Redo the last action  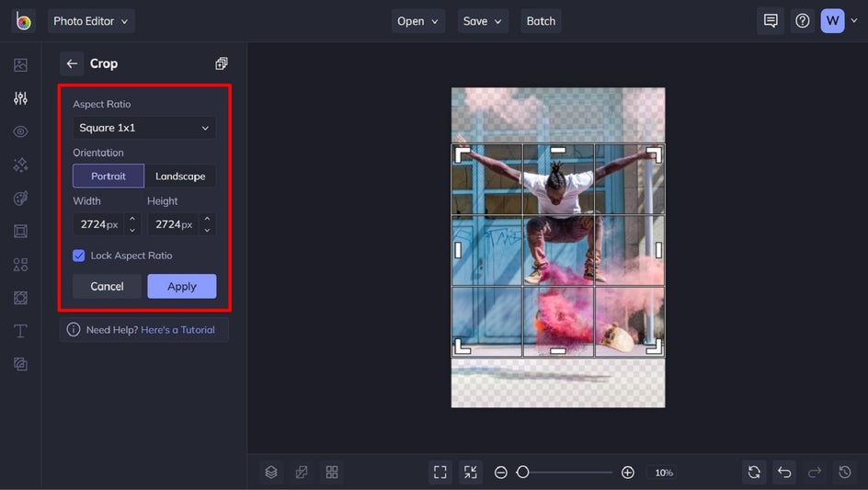[815, 472]
